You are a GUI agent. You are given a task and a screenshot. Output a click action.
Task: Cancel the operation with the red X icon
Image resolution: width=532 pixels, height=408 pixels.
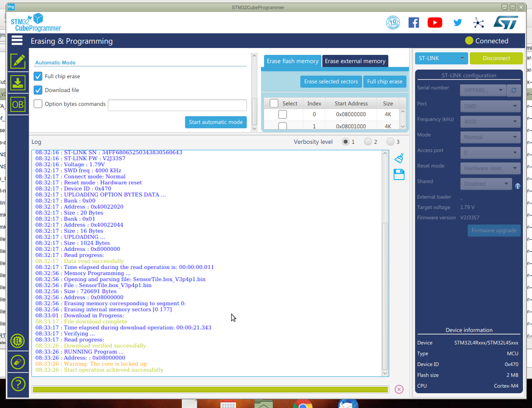[399, 389]
